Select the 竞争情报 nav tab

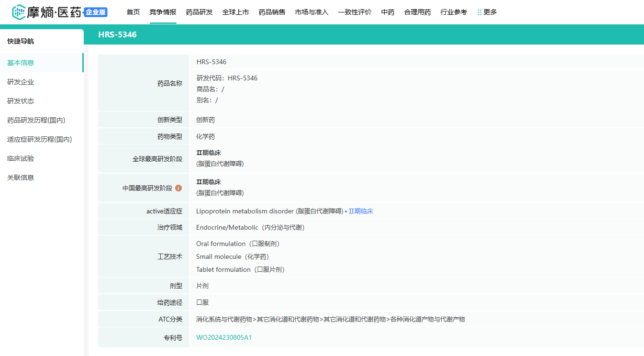(x=163, y=12)
